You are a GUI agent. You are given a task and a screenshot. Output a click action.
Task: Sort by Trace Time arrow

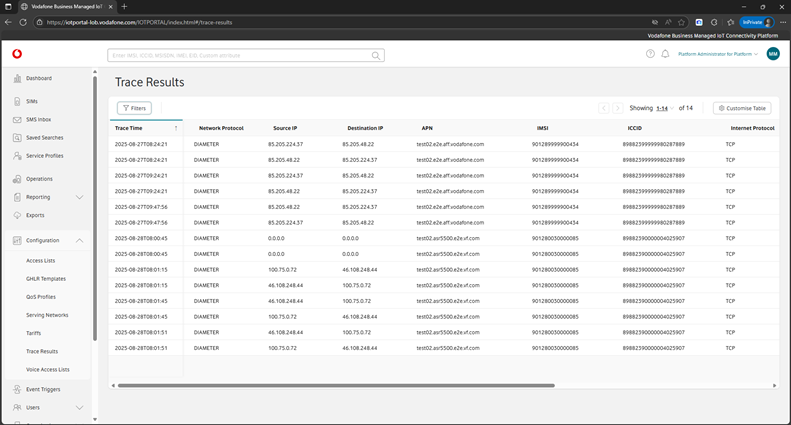176,128
